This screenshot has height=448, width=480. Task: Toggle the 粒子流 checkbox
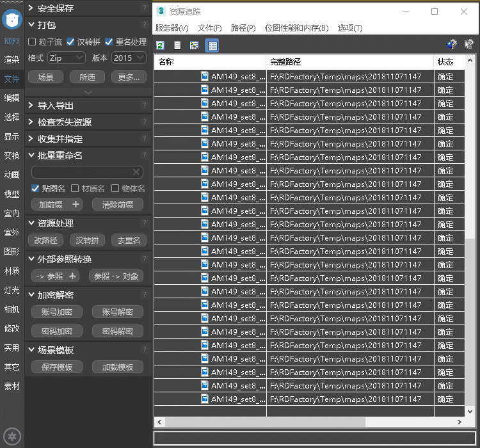32,42
